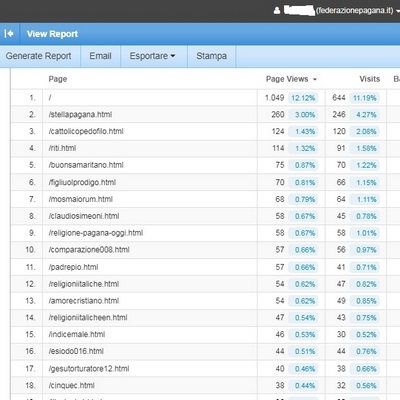Click the user profile icon

[277, 11]
